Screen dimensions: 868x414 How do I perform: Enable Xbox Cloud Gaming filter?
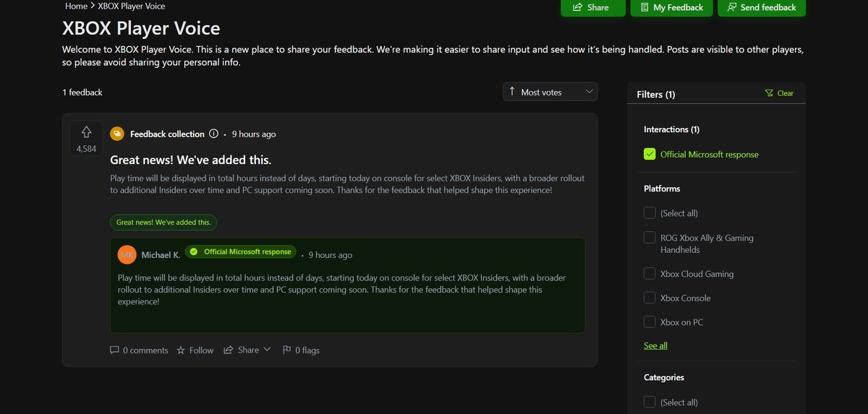click(650, 274)
